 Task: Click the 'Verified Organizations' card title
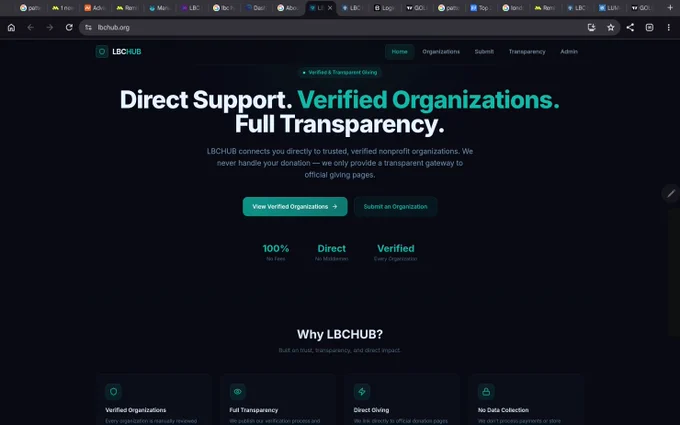coord(136,410)
